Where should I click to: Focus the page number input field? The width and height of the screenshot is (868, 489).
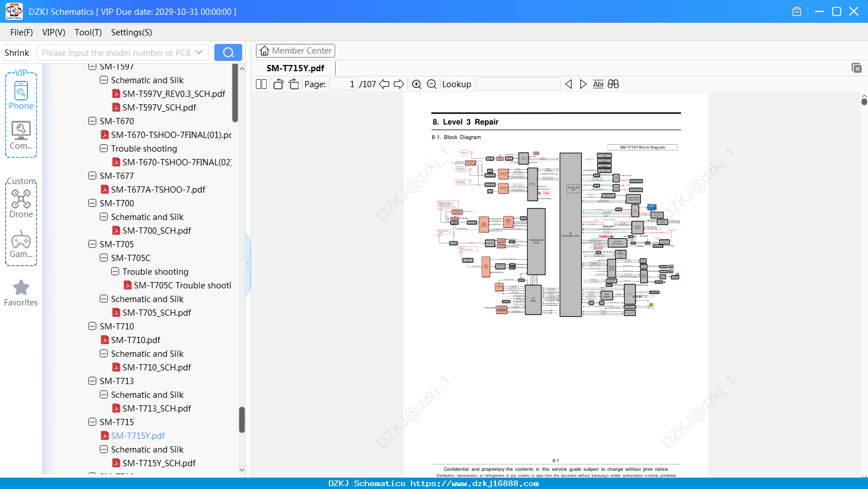click(x=344, y=84)
